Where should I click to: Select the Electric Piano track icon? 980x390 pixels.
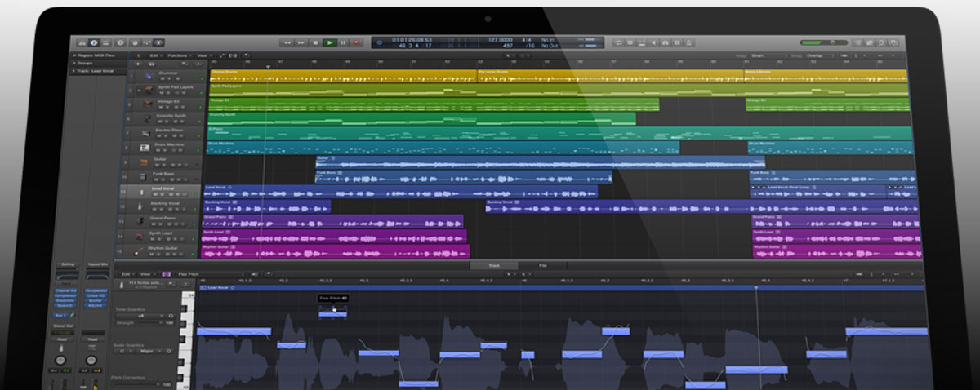(146, 132)
